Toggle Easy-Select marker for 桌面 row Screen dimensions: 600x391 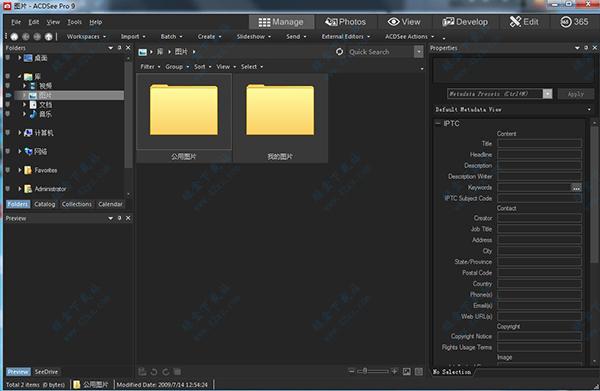pyautogui.click(x=8, y=58)
